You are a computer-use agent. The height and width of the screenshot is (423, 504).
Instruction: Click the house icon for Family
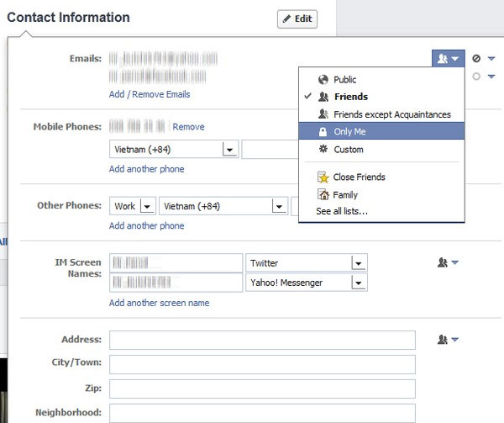[323, 194]
